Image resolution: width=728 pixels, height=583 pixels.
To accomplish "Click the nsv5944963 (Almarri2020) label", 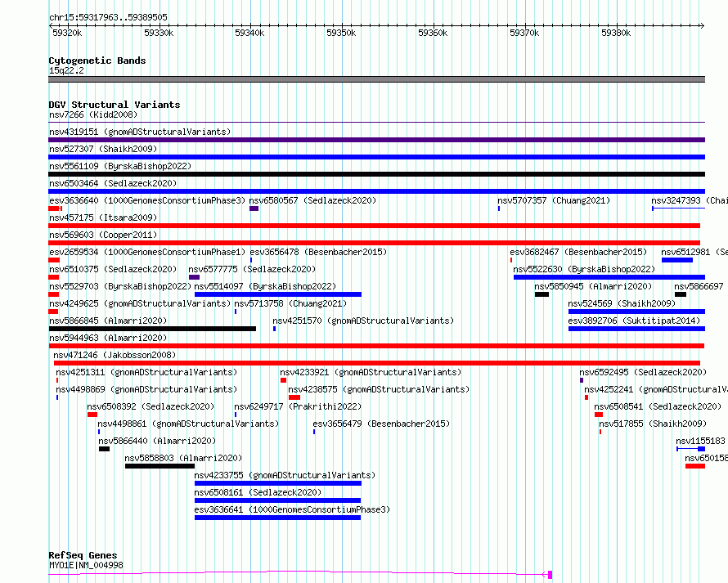I will click(108, 338).
